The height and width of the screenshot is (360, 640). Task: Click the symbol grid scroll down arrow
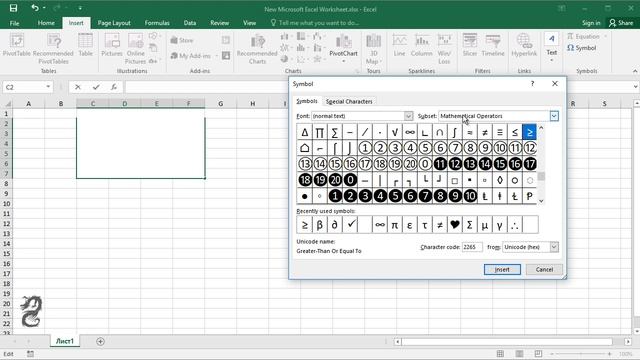[541, 200]
